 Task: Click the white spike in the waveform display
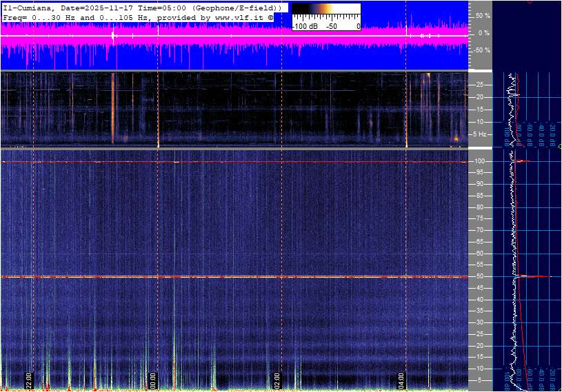(x=112, y=34)
